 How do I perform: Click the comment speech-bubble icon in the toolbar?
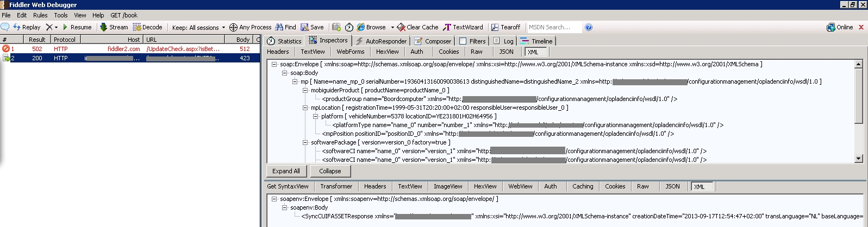5,27
